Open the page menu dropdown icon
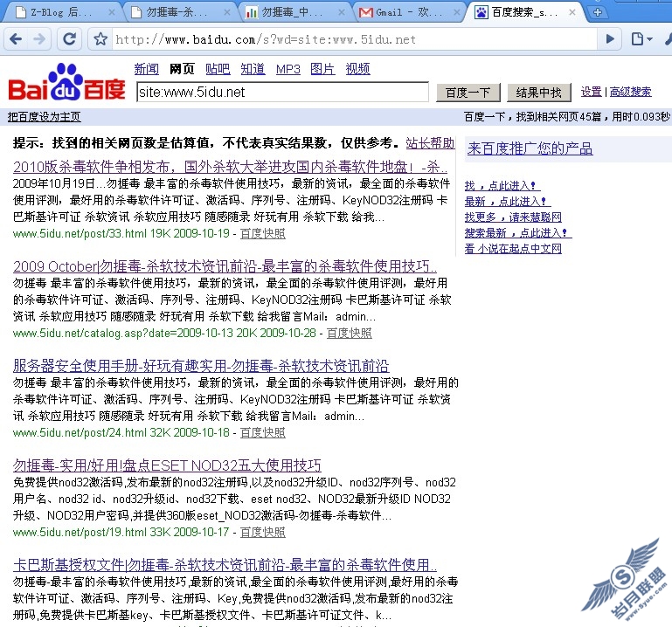Screen dimensions: 672x627 641,39
